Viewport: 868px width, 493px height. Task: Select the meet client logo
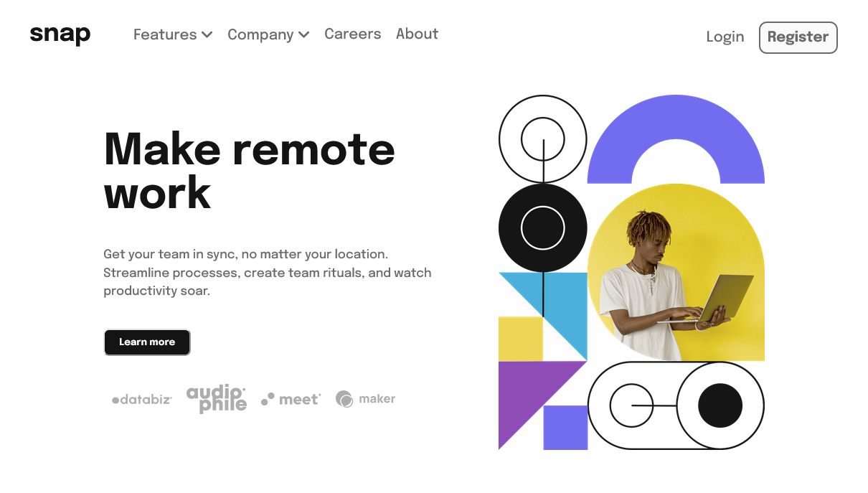click(x=291, y=399)
